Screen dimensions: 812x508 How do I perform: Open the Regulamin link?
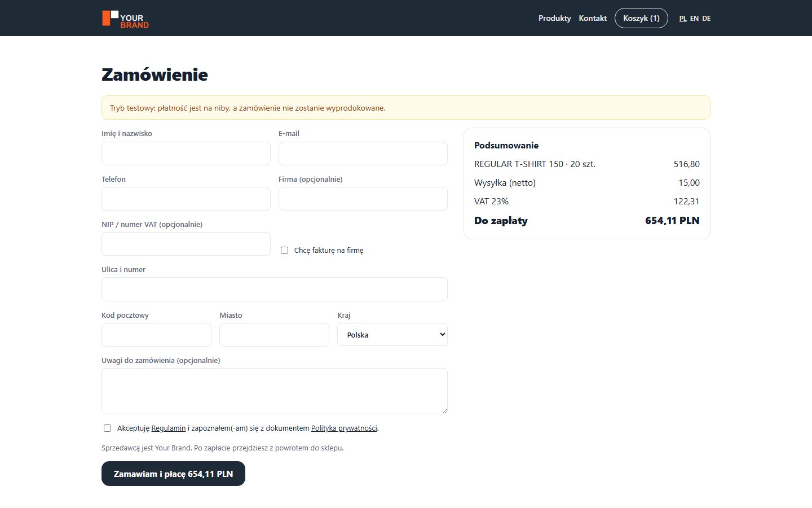pos(169,428)
